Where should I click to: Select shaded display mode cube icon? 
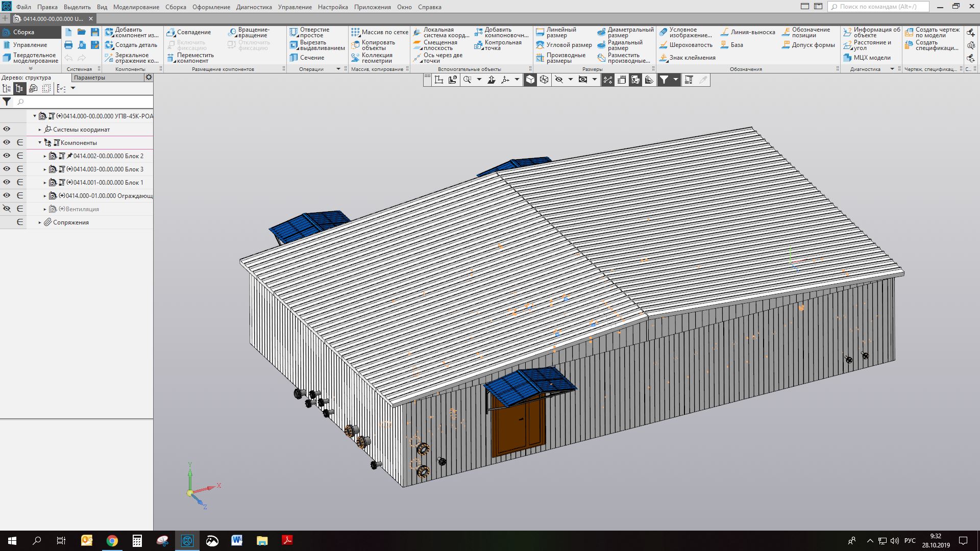tap(530, 80)
